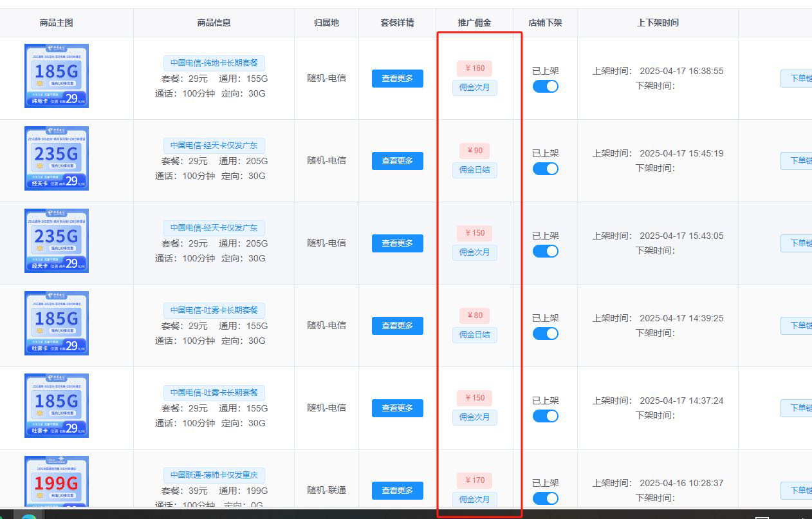Select timestamp 2025-04-17 14:39:25
The height and width of the screenshot is (519, 812).
click(x=681, y=319)
